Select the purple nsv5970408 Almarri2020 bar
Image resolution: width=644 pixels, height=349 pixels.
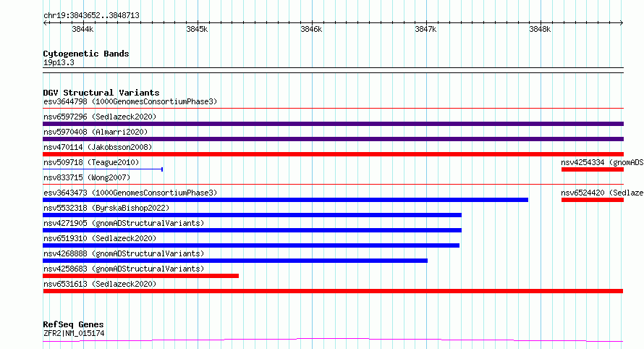pyautogui.click(x=333, y=139)
